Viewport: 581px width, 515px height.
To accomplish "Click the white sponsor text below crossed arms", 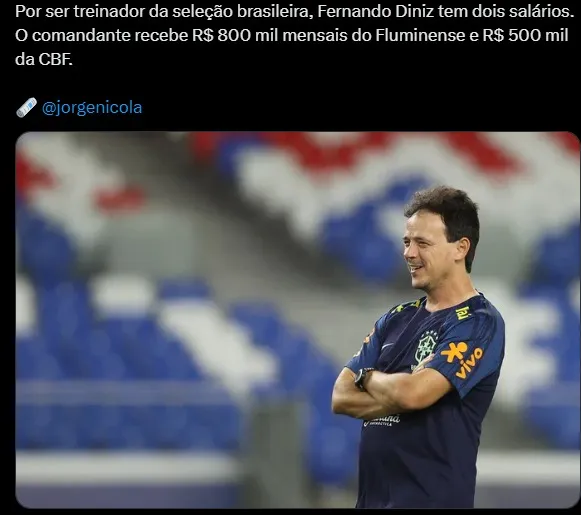I will 383,420.
